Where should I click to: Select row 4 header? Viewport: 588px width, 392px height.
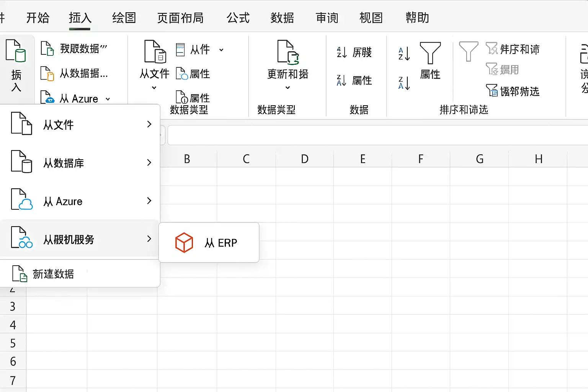[13, 325]
